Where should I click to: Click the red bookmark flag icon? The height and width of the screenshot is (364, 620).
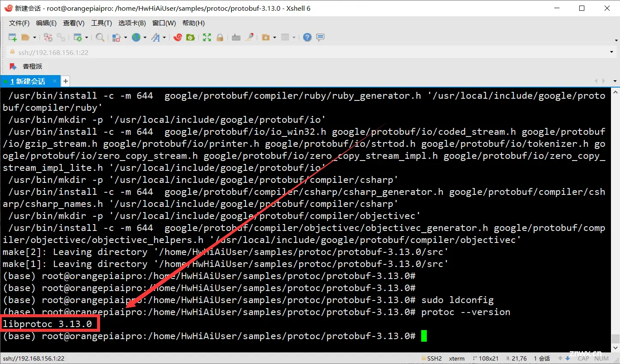[x=13, y=67]
